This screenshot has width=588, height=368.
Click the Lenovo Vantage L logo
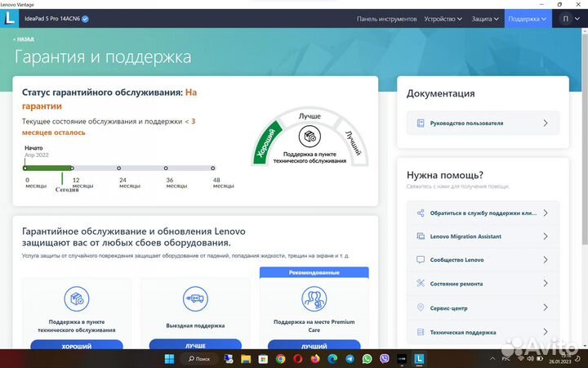coord(9,18)
